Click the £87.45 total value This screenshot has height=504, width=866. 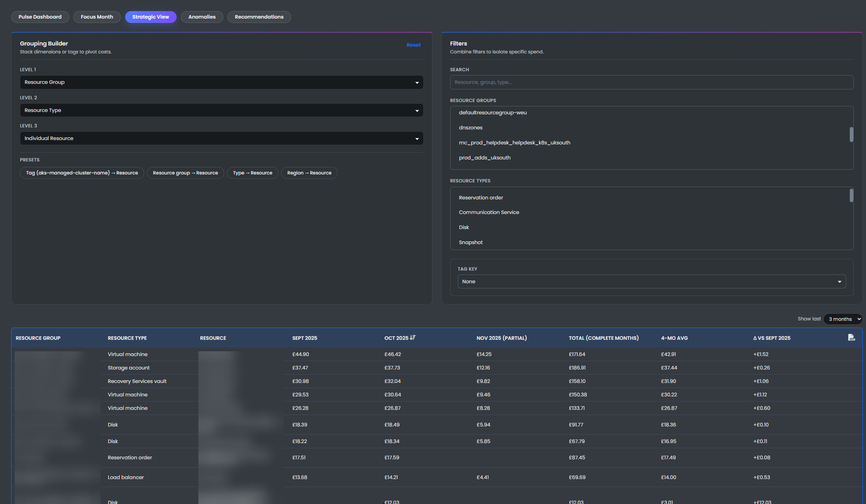577,458
